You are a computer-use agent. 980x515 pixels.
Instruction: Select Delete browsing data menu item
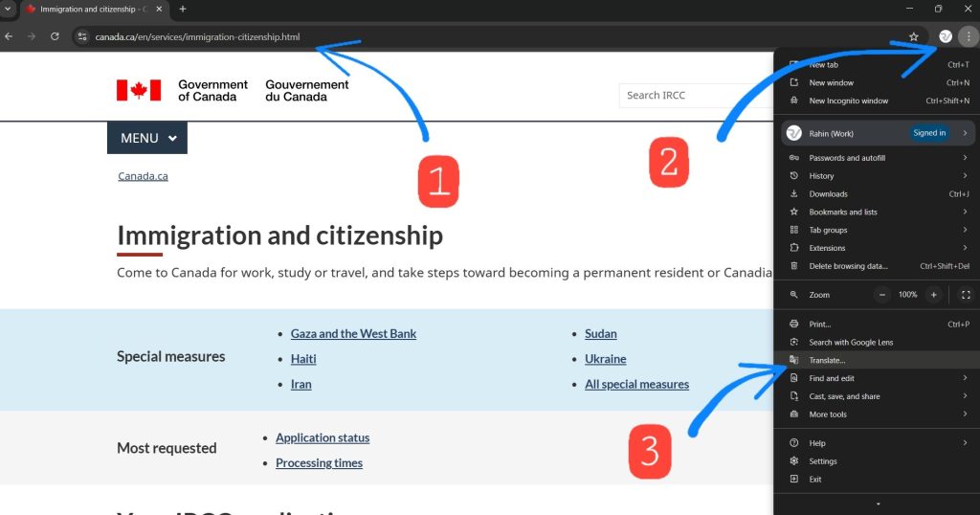(x=878, y=266)
